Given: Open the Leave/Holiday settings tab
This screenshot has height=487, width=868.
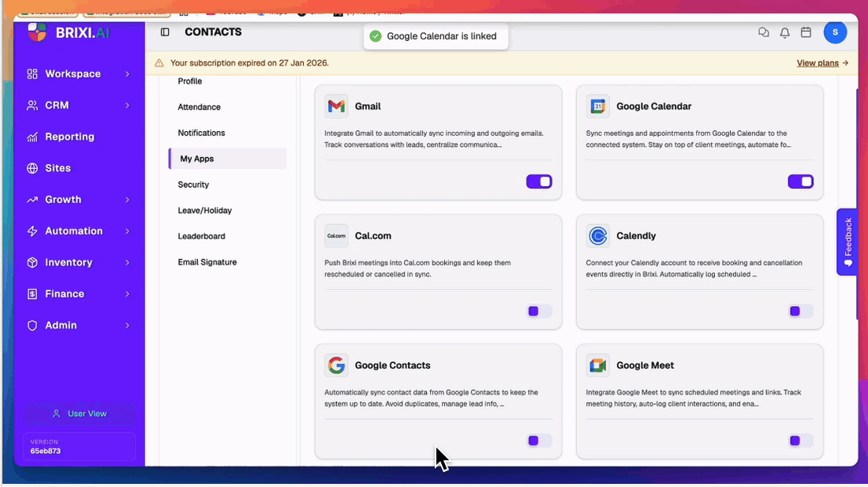Looking at the screenshot, I should 205,210.
